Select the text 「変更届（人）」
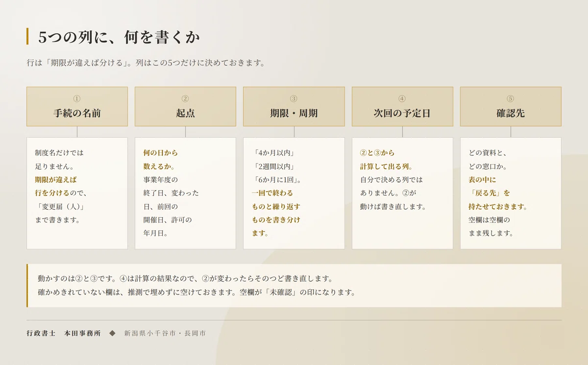The width and height of the screenshot is (588, 365). click(x=61, y=207)
